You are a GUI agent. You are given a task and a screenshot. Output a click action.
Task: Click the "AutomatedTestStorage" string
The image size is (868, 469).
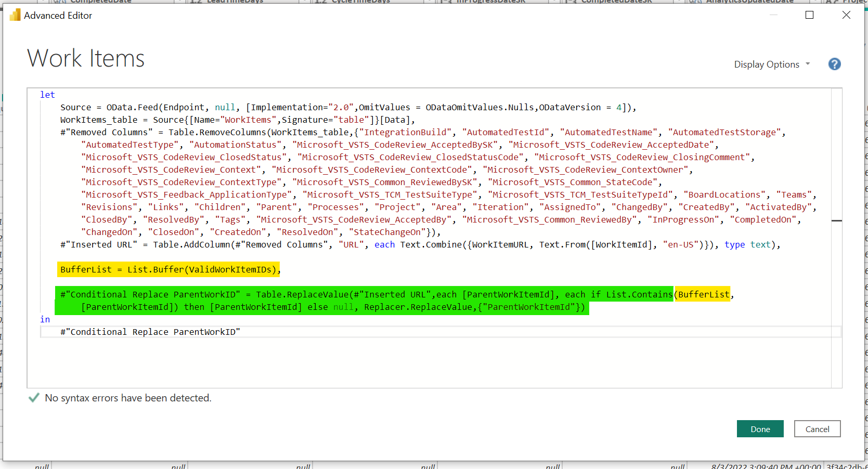[x=724, y=132]
